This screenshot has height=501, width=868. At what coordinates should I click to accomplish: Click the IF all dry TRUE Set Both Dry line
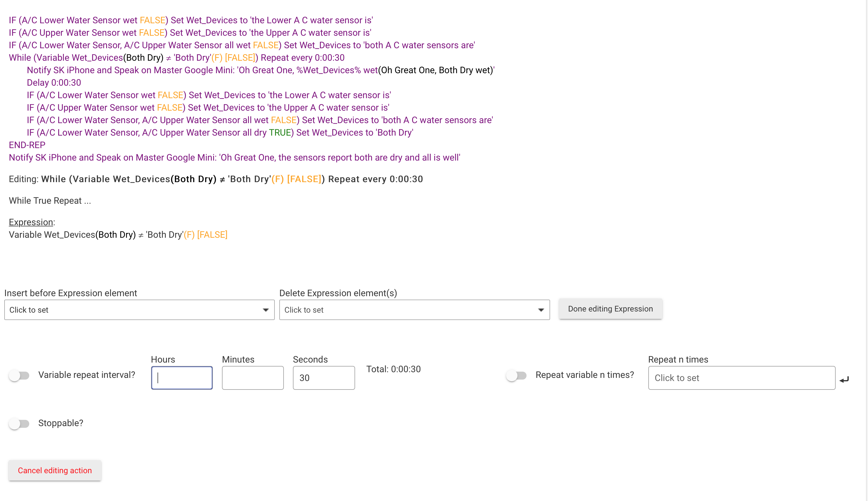220,132
